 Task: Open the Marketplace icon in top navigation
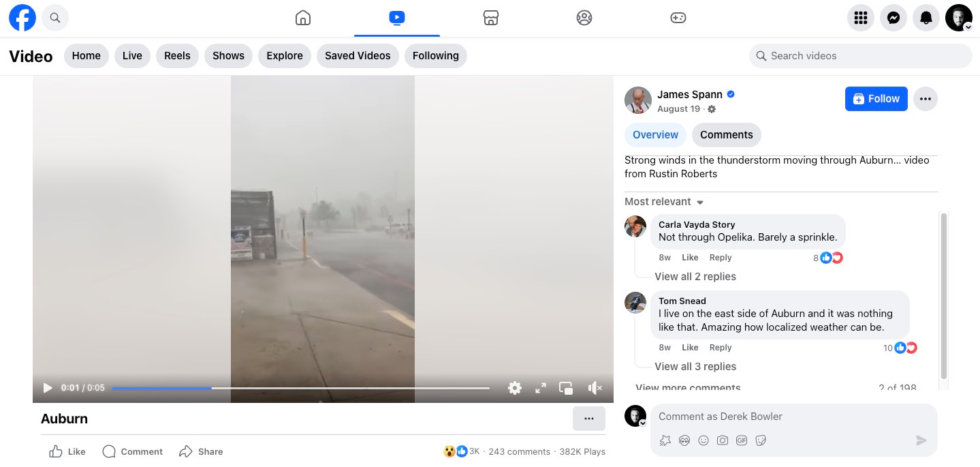[x=491, y=18]
